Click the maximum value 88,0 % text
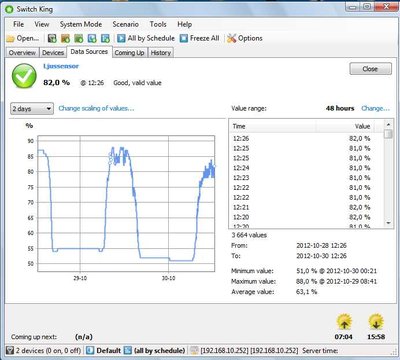The height and width of the screenshot is (360, 400). tap(337, 282)
